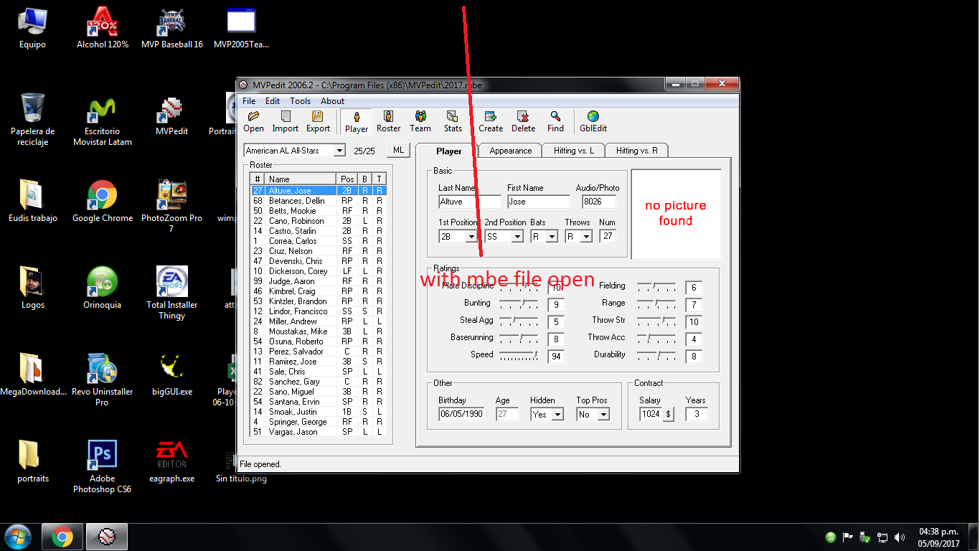Image resolution: width=980 pixels, height=551 pixels.
Task: Open the MVPedit desktop shortcut
Action: 171,116
